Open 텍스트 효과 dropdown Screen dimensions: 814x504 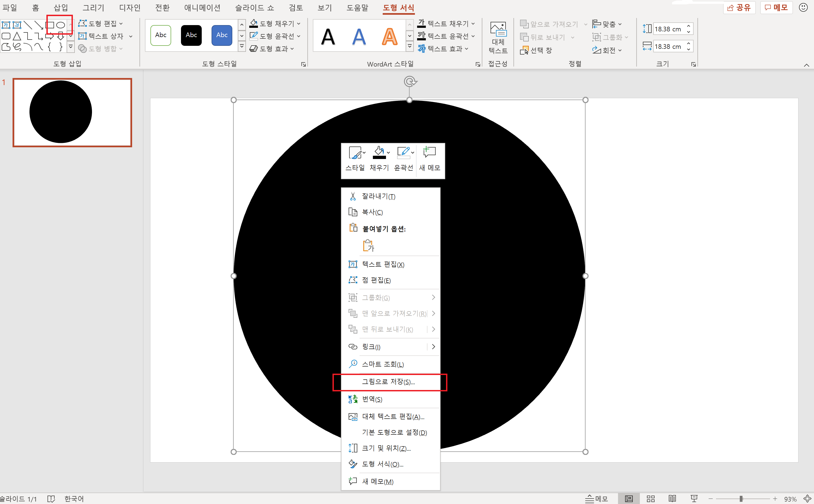(443, 49)
